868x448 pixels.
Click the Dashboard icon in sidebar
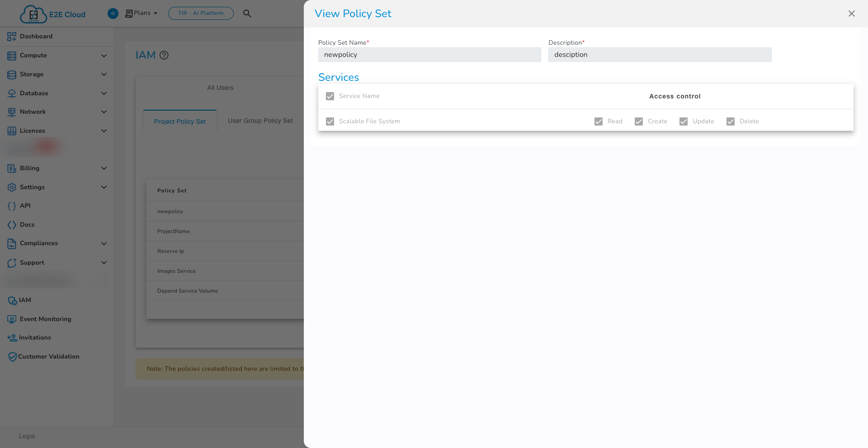click(12, 37)
